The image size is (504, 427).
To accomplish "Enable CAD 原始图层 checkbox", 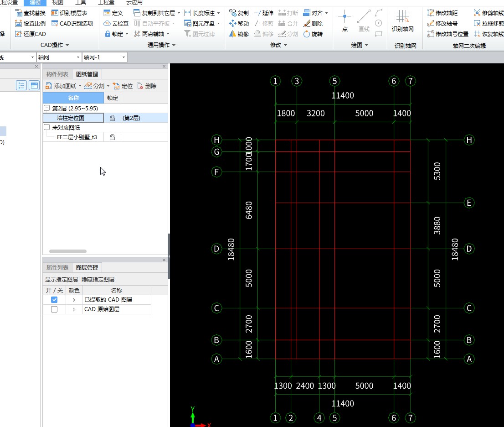I will point(54,309).
